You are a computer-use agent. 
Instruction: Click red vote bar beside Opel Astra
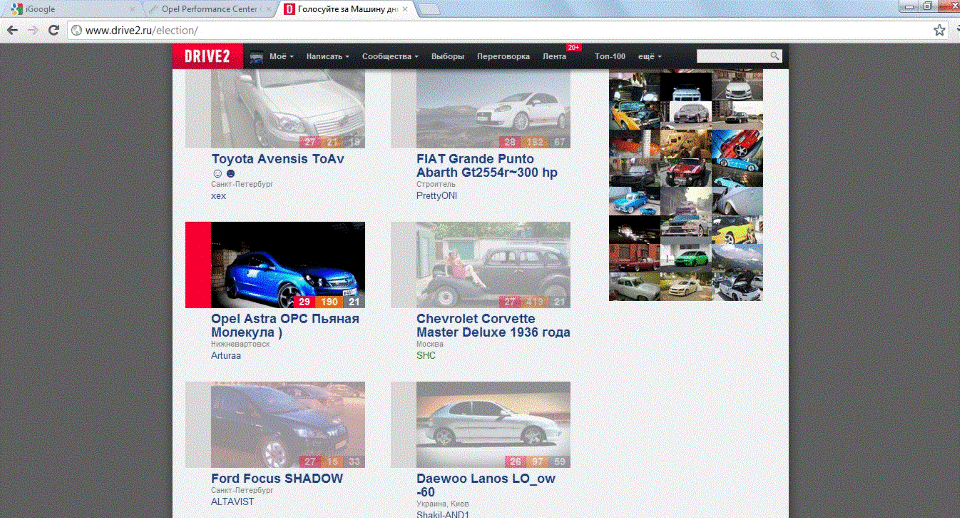(x=198, y=265)
